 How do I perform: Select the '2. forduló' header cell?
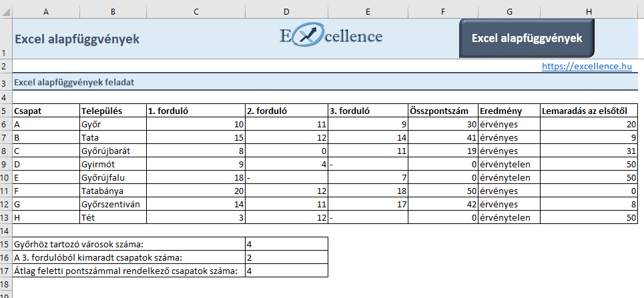287,111
